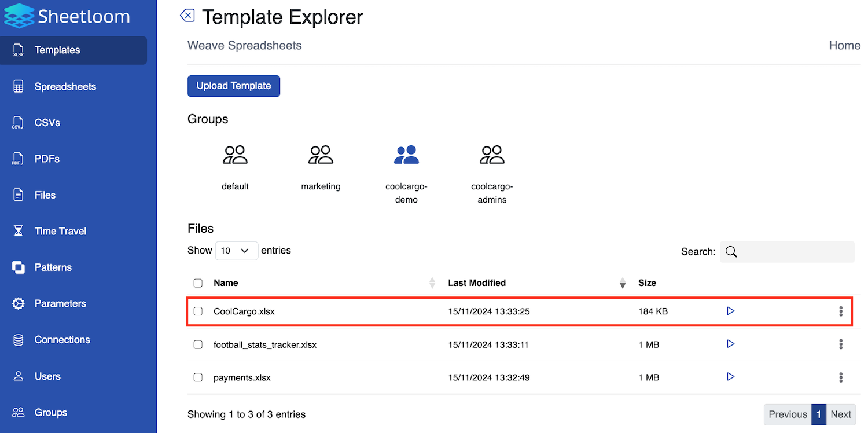Open the kebab menu for payments.xlsx
The width and height of the screenshot is (868, 433).
pos(841,377)
